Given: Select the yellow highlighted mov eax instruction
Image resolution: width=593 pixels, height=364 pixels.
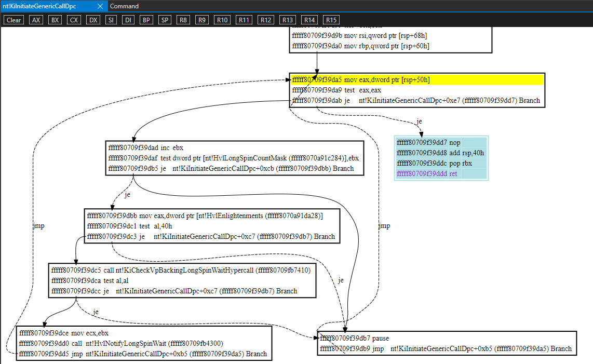Looking at the screenshot, I should tap(361, 80).
